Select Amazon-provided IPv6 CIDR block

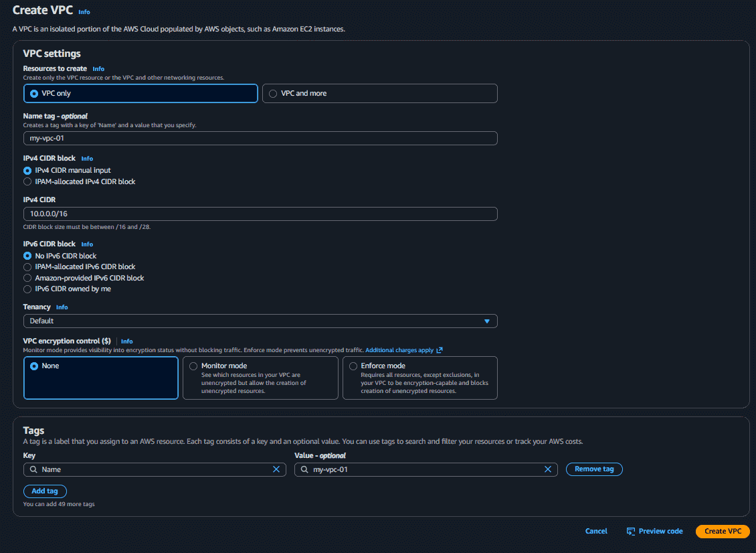[x=84, y=278]
